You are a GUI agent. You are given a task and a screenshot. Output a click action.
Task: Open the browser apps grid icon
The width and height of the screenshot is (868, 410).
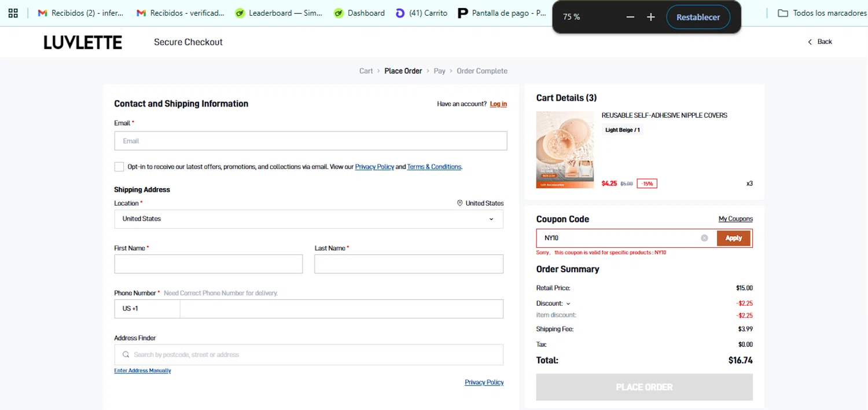click(x=13, y=13)
